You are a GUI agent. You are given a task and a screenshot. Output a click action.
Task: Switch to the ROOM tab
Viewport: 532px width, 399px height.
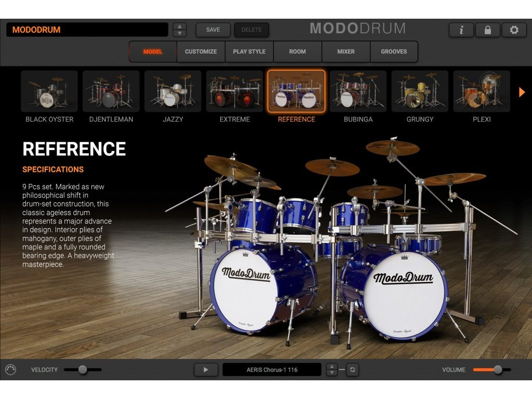[x=297, y=51]
